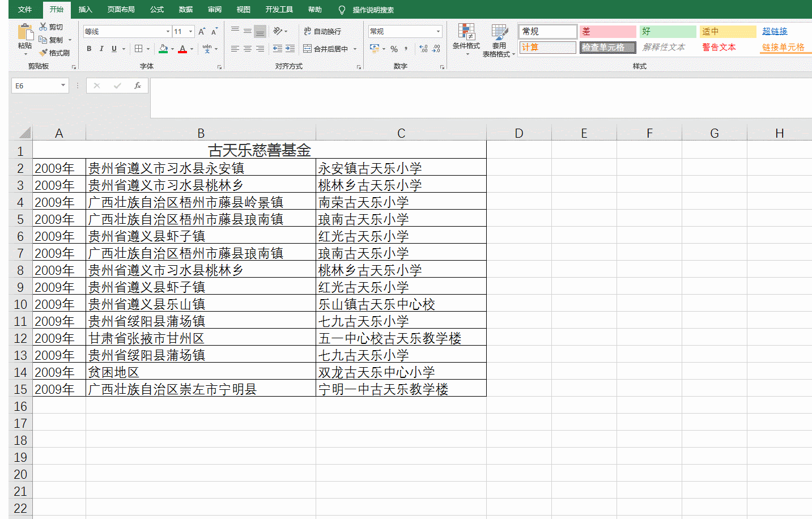
Task: Click the 合并后居中 button
Action: 326,49
